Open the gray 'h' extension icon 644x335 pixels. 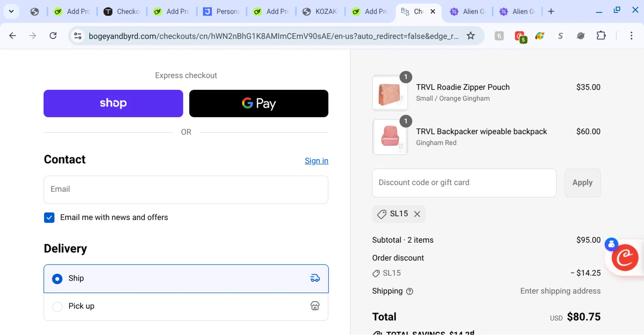499,36
